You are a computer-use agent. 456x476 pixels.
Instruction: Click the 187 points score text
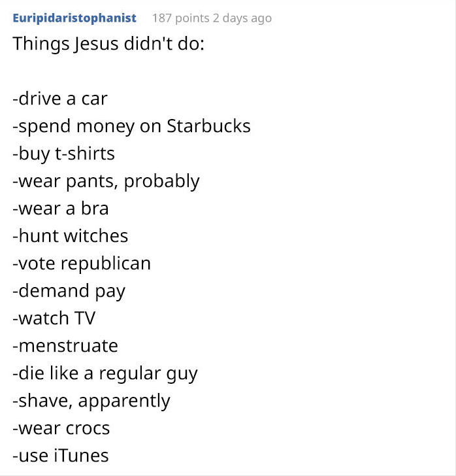coord(180,18)
